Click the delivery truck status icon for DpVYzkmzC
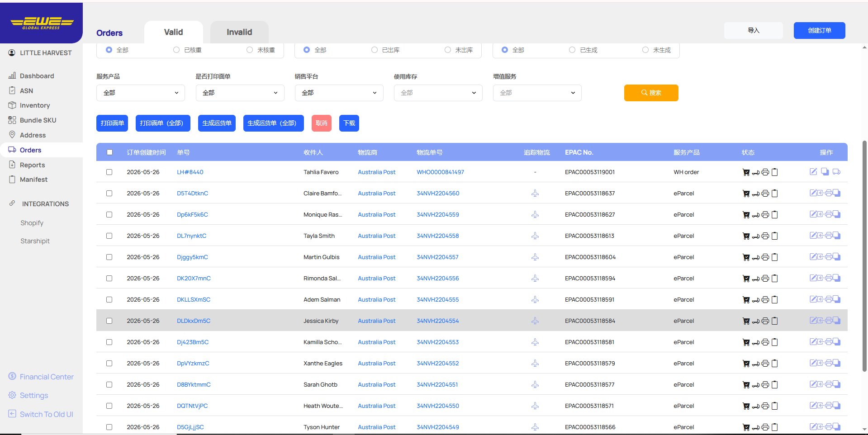 756,364
